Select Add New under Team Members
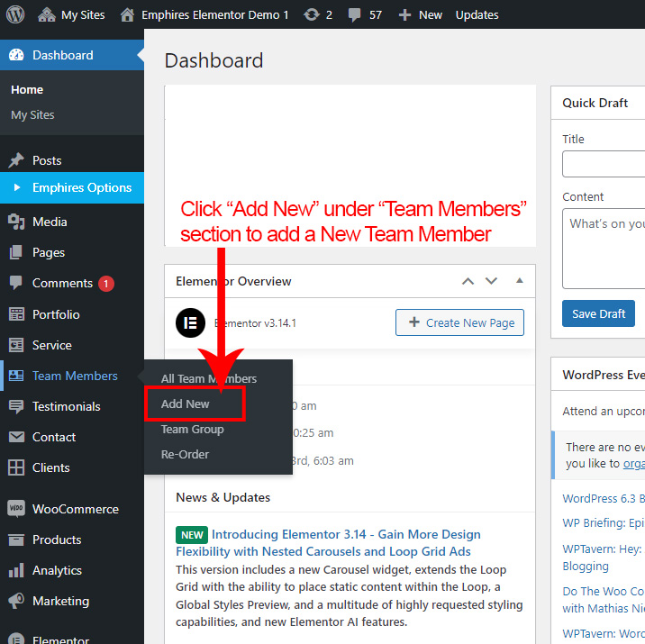Image resolution: width=645 pixels, height=644 pixels. [186, 404]
